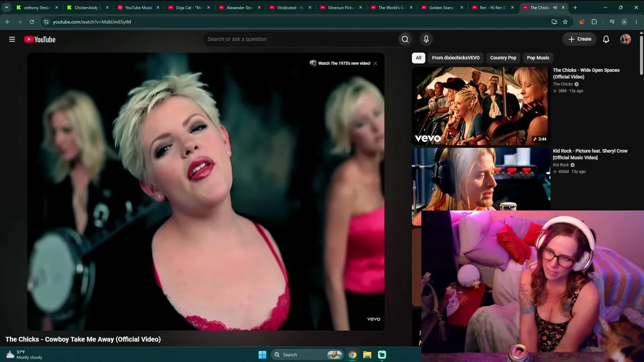
Task: Visit the Kid Rock channel link
Action: point(561,165)
